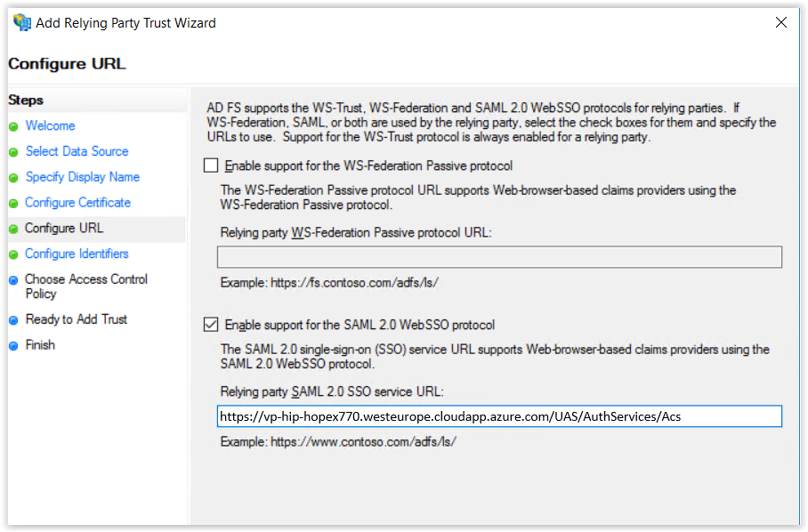The width and height of the screenshot is (808, 532).
Task: Open the Select Data Source step
Action: [x=77, y=152]
